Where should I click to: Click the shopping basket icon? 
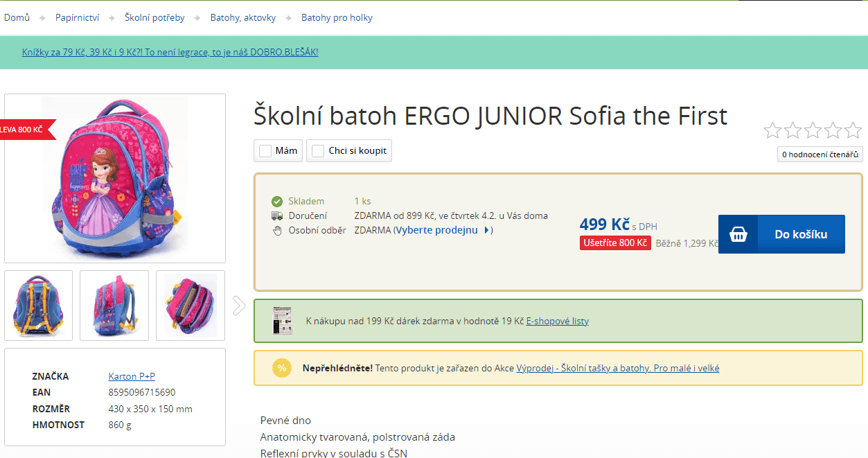pos(738,234)
